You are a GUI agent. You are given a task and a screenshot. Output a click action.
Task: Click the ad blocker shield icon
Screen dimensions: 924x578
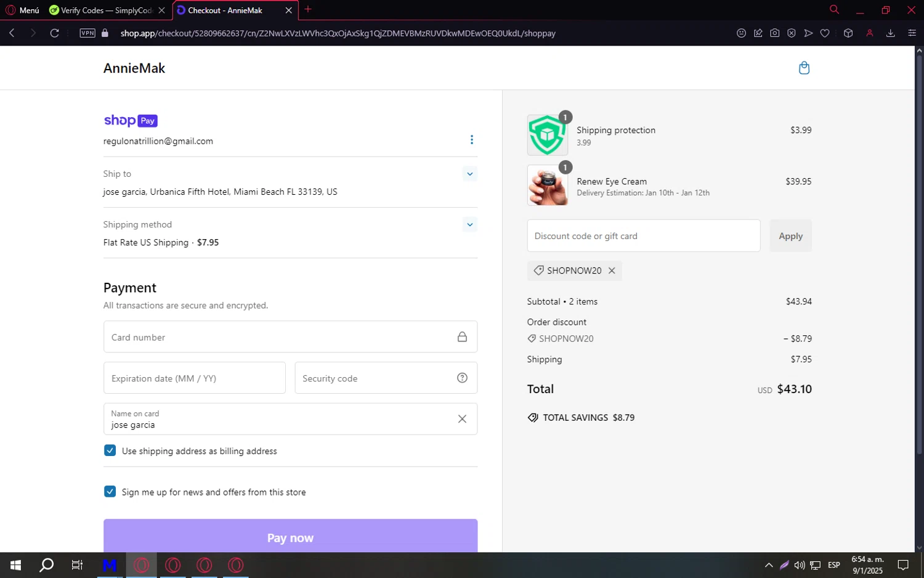coord(792,33)
